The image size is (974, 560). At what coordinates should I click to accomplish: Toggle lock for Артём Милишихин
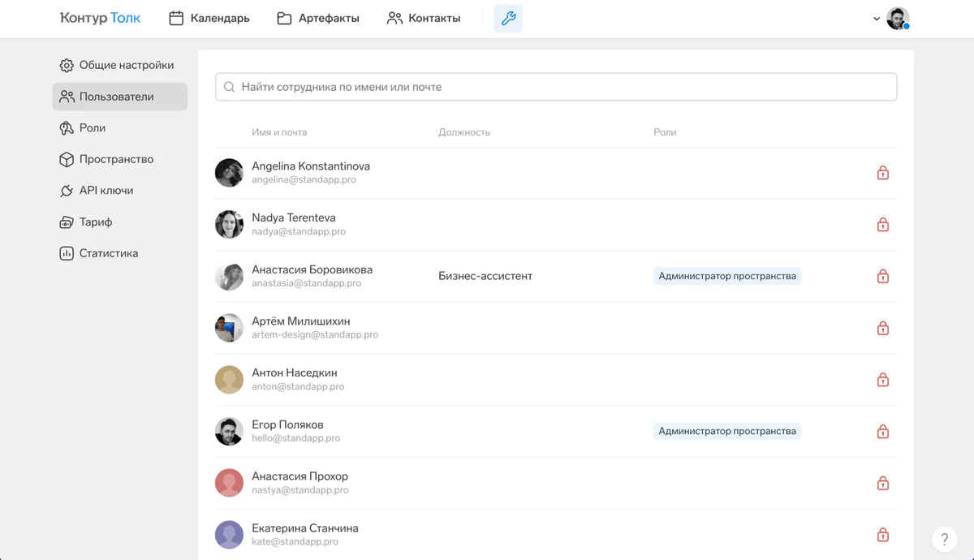click(x=883, y=328)
